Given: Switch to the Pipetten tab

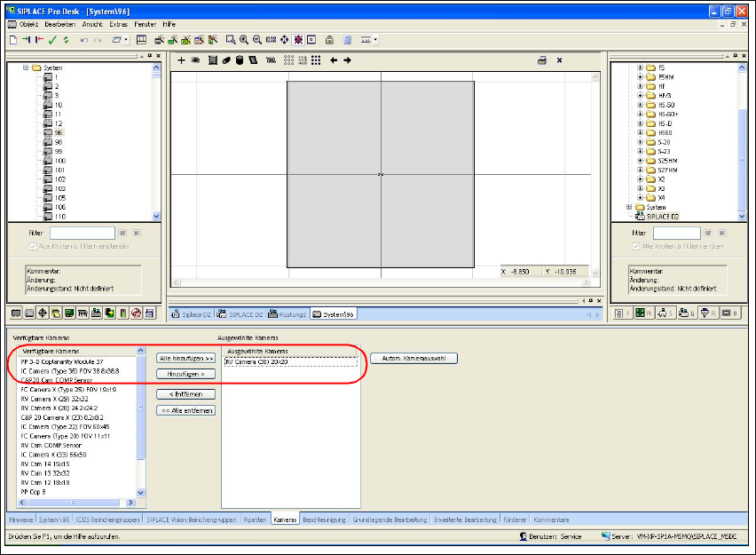Looking at the screenshot, I should (x=255, y=519).
